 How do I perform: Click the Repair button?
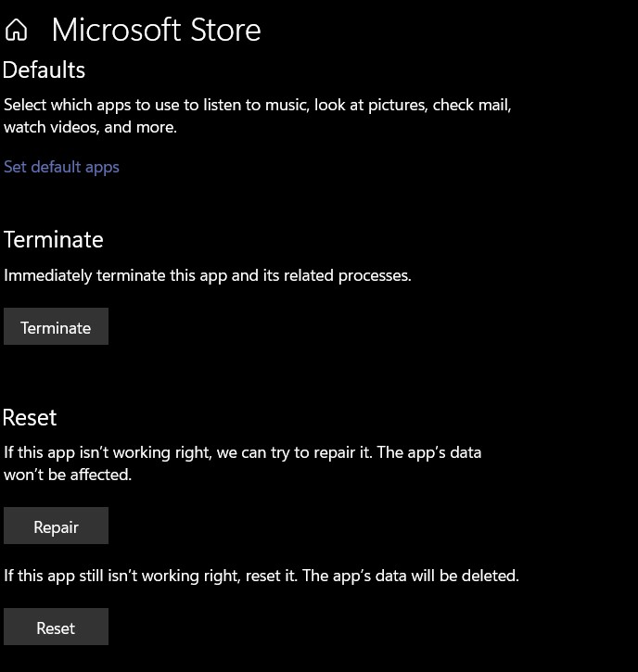click(56, 526)
